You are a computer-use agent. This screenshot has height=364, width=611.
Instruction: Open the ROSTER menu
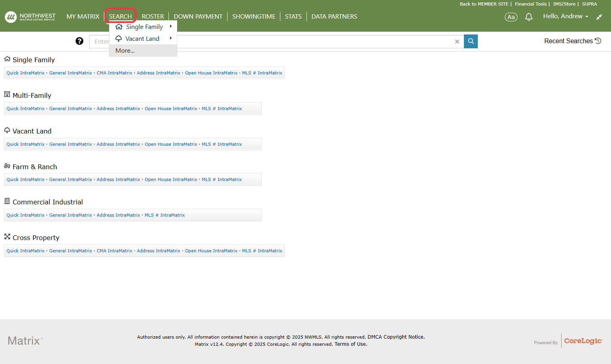click(153, 17)
